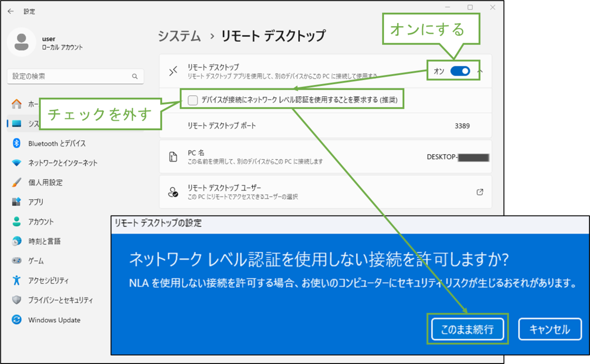The image size is (590, 364).
Task: Click the Apps icon in sidebar
Action: [x=17, y=202]
